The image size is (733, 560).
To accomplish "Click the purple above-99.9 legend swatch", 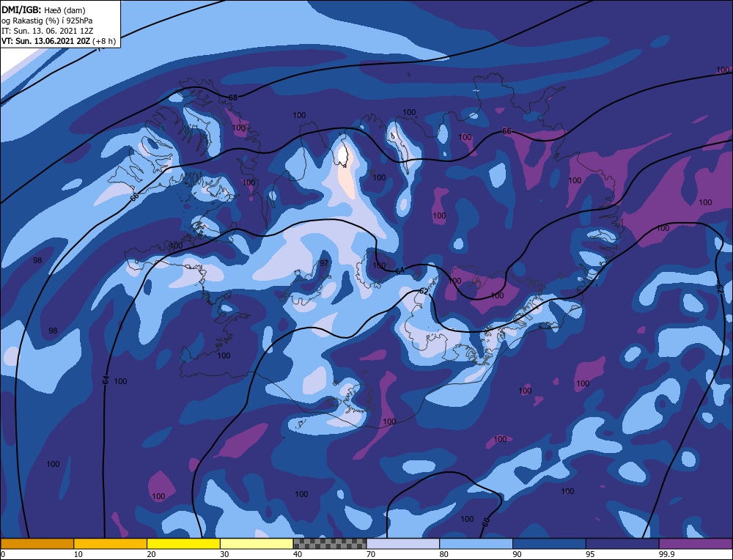I will pos(696,543).
